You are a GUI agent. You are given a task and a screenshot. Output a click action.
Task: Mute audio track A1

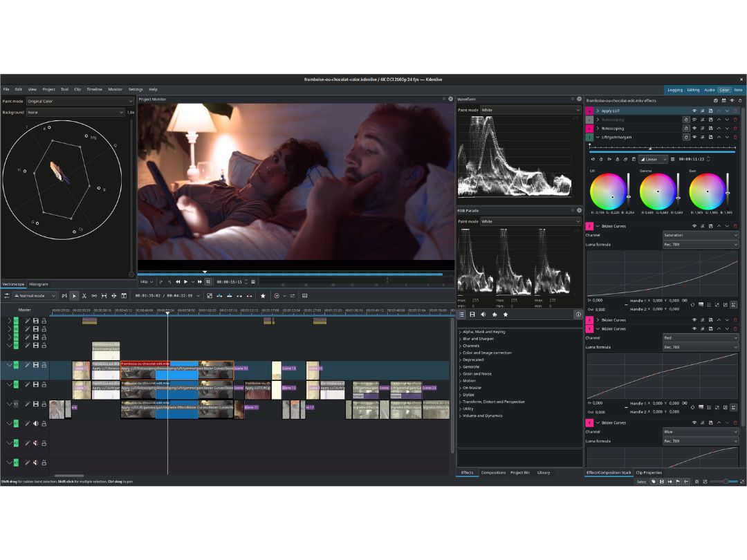(x=36, y=423)
